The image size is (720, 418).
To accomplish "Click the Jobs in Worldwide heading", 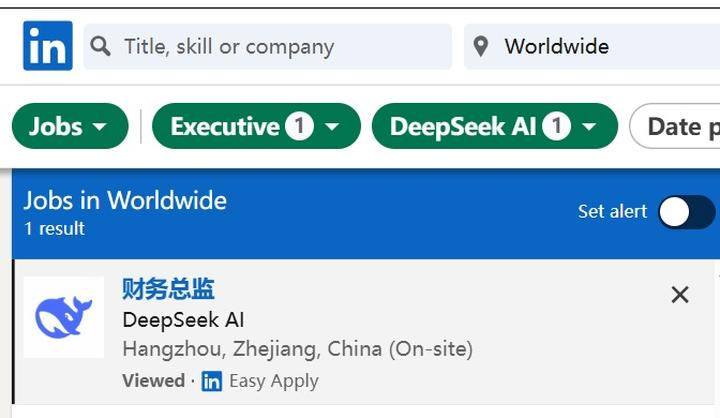I will tap(125, 201).
